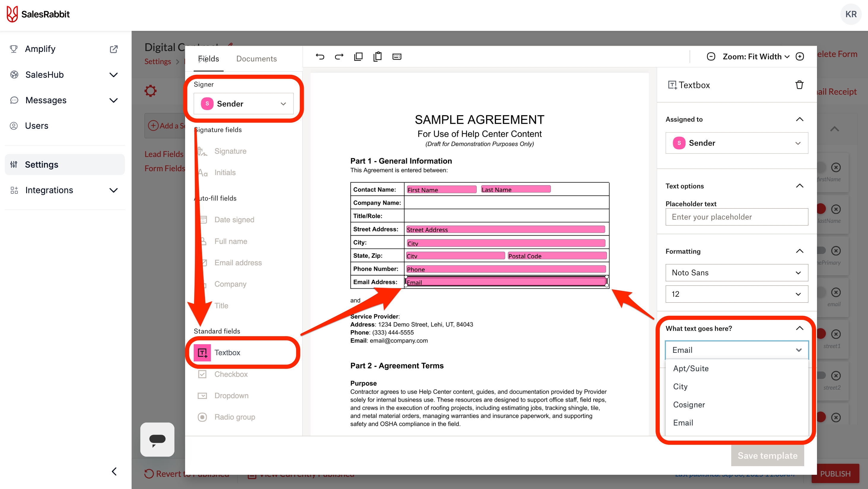This screenshot has height=489, width=868.
Task: Select the Checkbox standard field
Action: (231, 374)
